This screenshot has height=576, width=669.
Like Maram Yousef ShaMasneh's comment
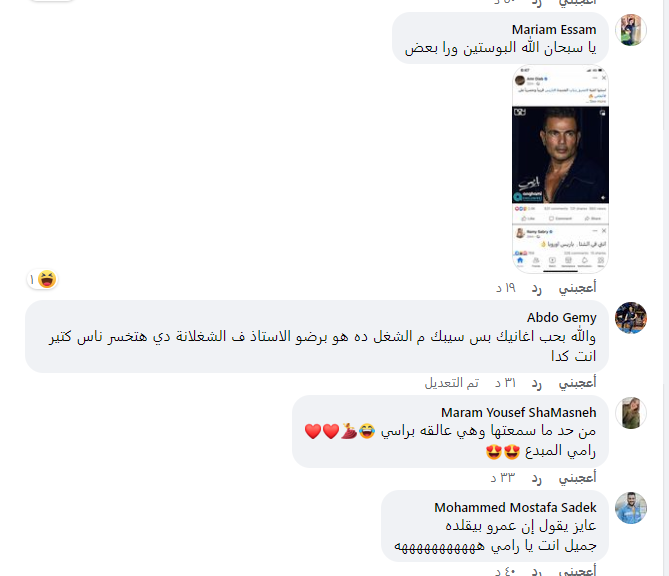577,478
